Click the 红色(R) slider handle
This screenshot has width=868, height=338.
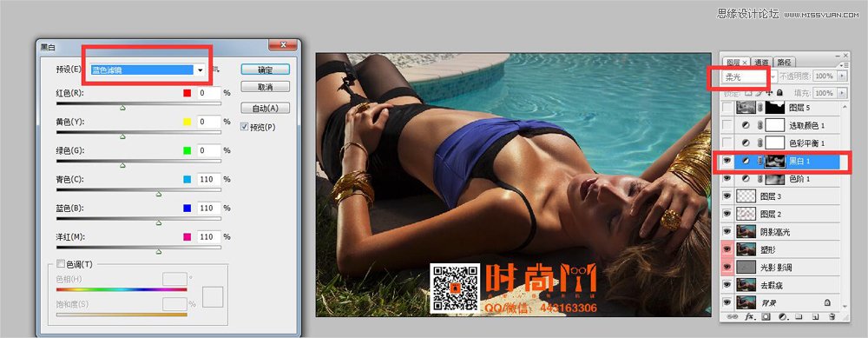click(x=122, y=108)
